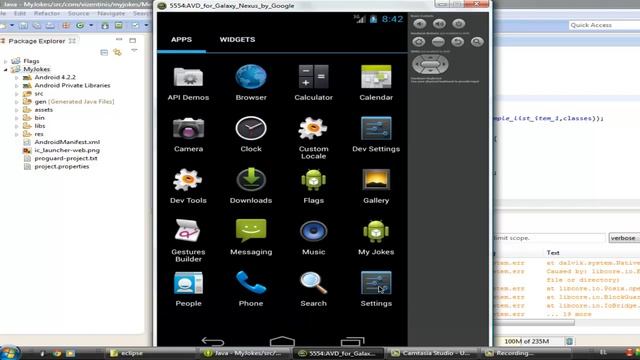Launch the Browser app

pos(251,83)
